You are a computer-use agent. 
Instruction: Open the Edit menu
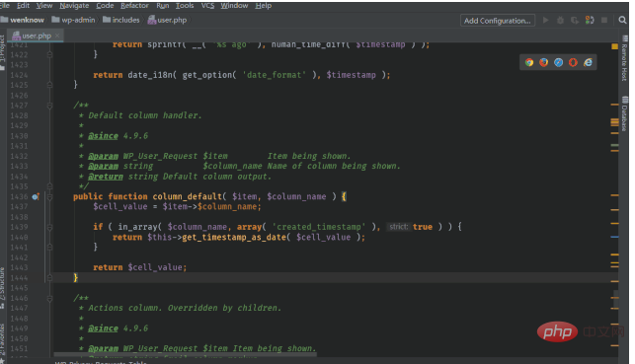(23, 6)
